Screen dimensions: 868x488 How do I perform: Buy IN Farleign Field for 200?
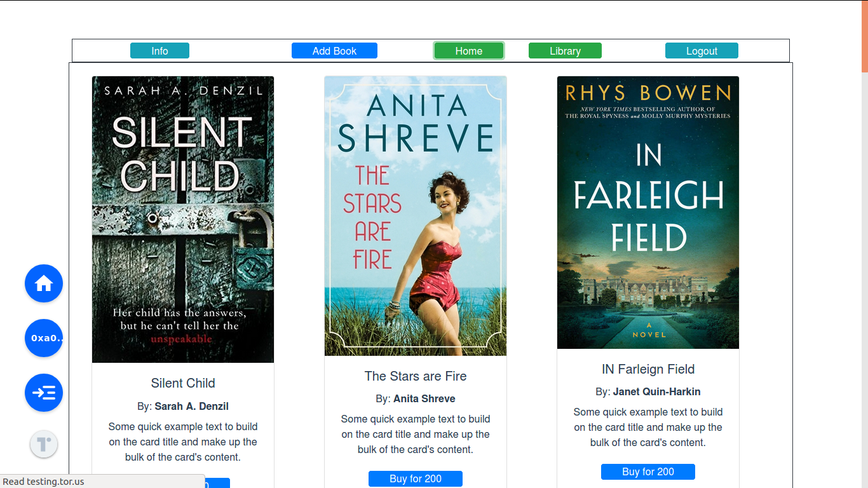pos(648,471)
